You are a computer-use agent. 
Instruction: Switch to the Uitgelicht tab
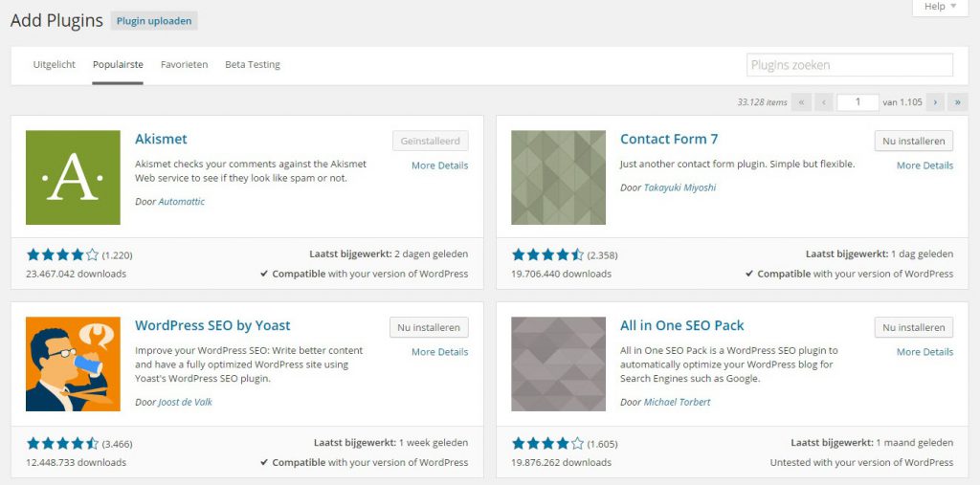(x=55, y=64)
